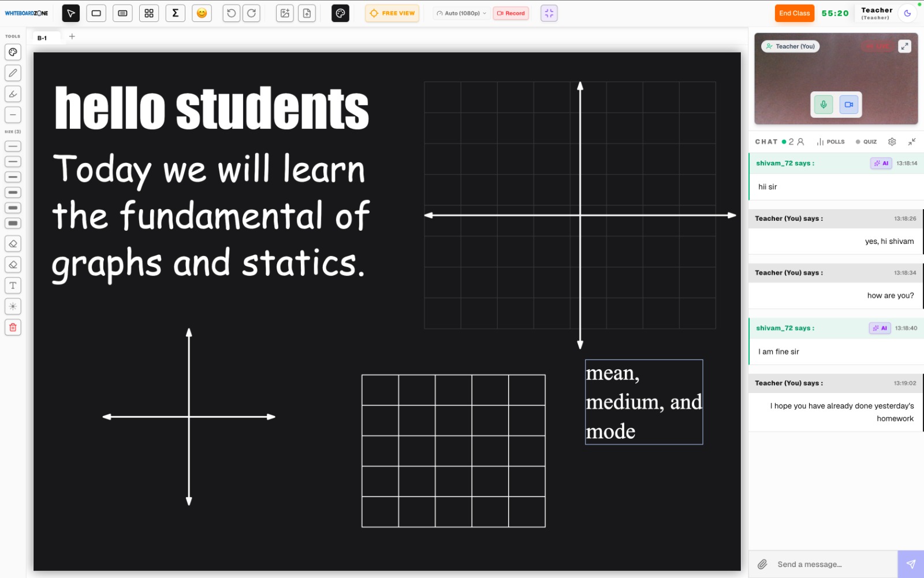Open the four-squares grid menu
The image size is (924, 578).
click(x=149, y=13)
